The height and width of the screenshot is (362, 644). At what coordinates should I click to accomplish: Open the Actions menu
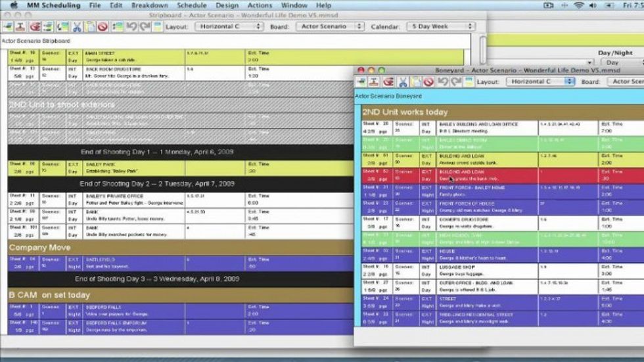click(260, 5)
